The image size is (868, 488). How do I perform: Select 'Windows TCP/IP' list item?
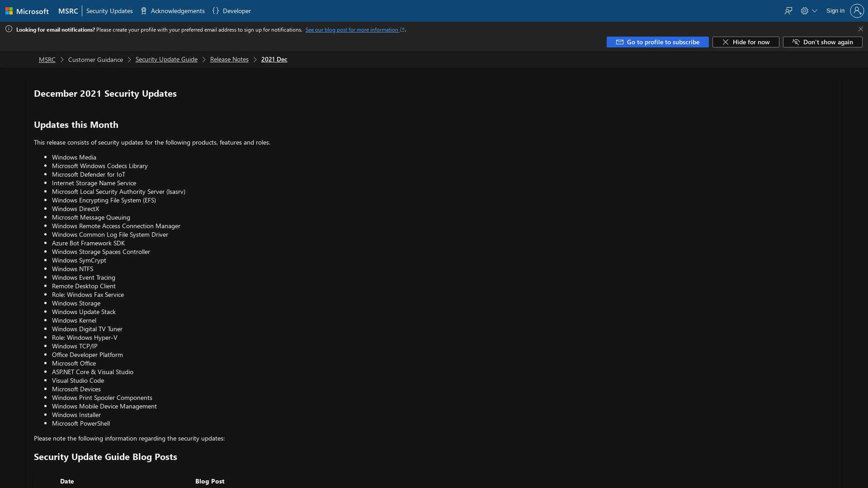point(75,346)
